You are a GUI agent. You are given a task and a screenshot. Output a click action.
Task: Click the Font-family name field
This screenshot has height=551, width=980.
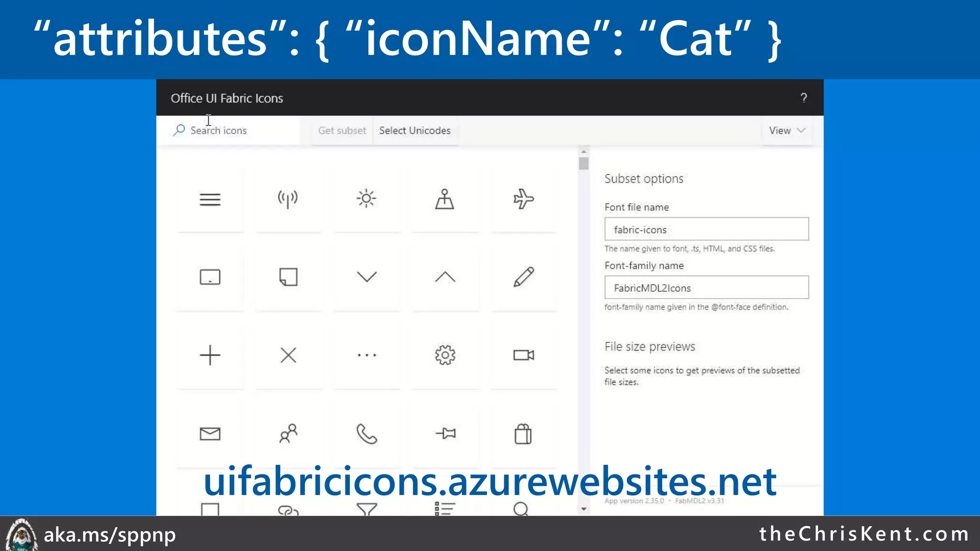click(x=706, y=288)
